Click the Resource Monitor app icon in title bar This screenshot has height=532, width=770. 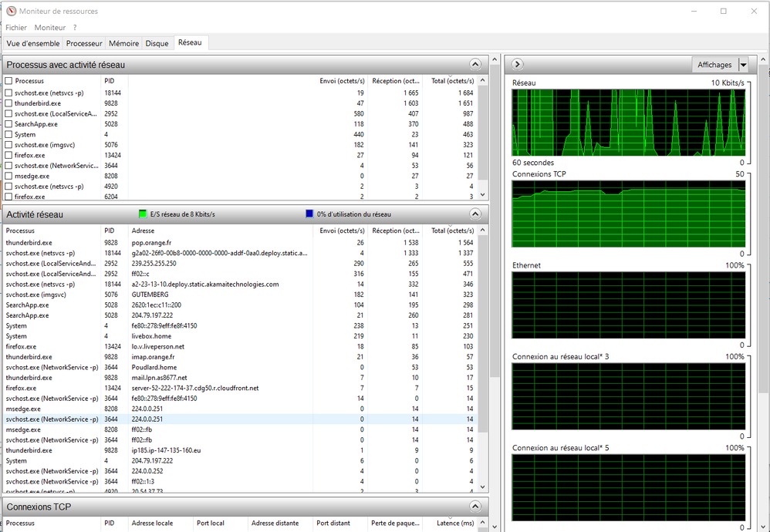[10, 11]
